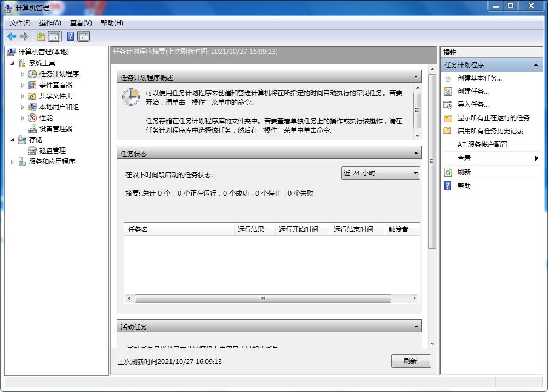Viewport: 548px width, 392px height.
Task: Expand the 服务和应用程序 tree node
Action: point(13,161)
